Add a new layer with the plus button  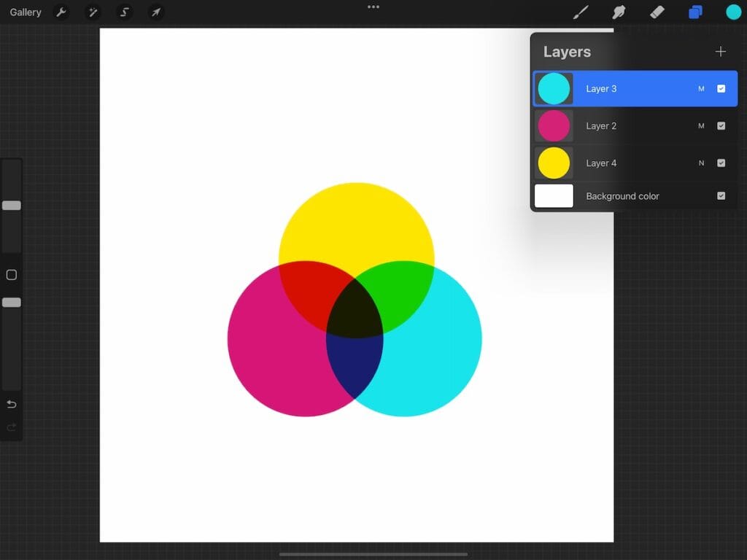[721, 51]
